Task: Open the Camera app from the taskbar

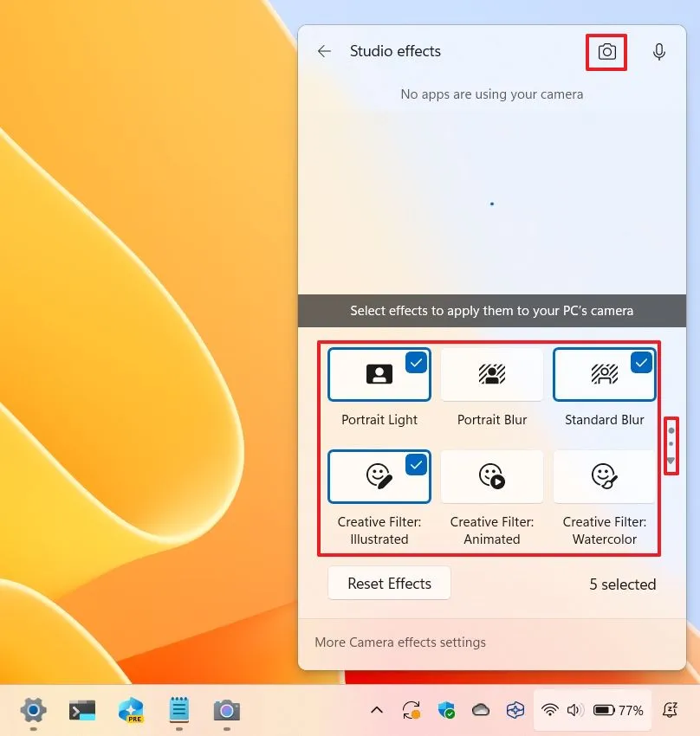Action: (226, 711)
